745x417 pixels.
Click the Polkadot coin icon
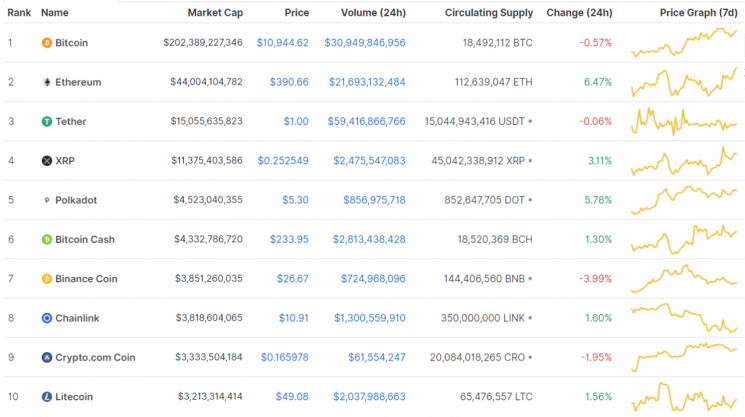click(47, 200)
